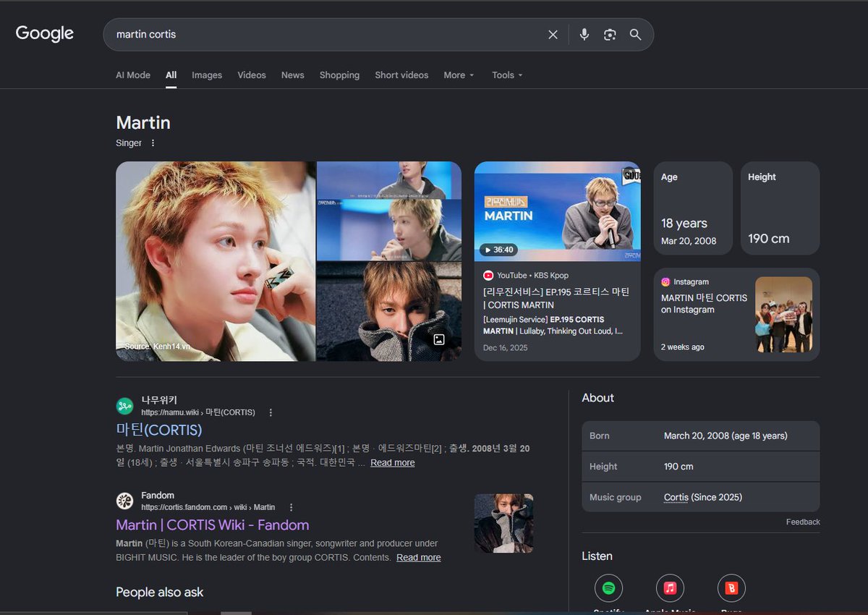This screenshot has height=615, width=868.
Task: Open the Age 18 years card
Action: [693, 208]
